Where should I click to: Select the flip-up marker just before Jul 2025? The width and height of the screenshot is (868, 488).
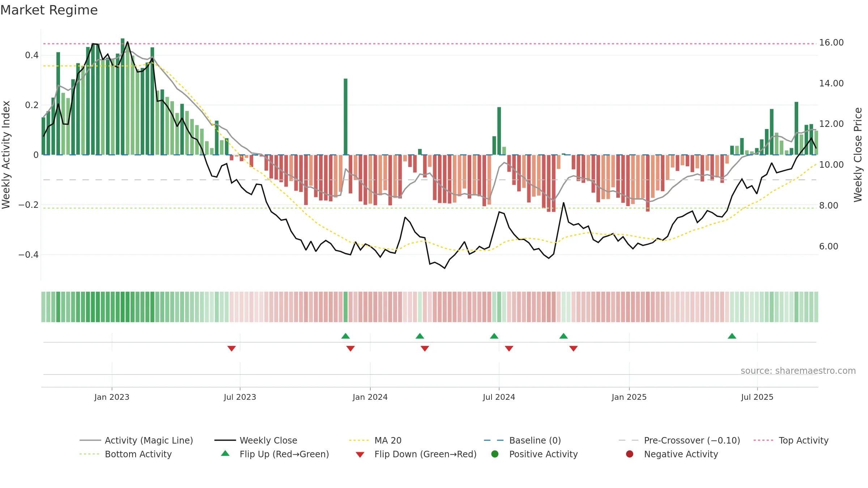[732, 336]
